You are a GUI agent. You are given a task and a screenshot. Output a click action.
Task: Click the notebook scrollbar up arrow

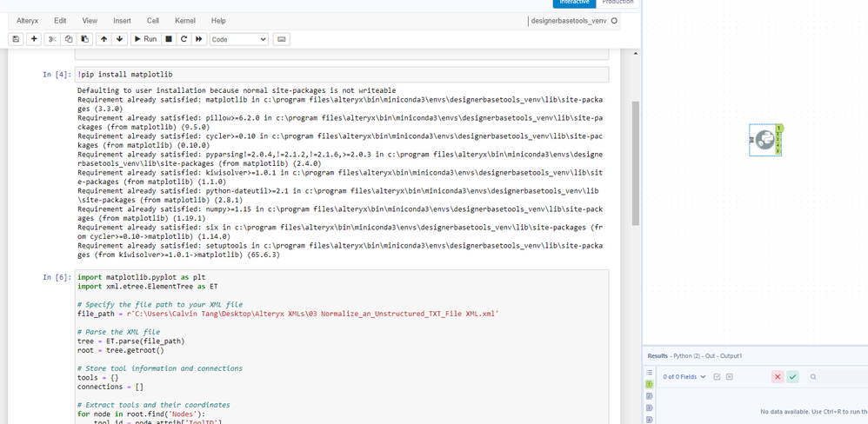[x=636, y=54]
